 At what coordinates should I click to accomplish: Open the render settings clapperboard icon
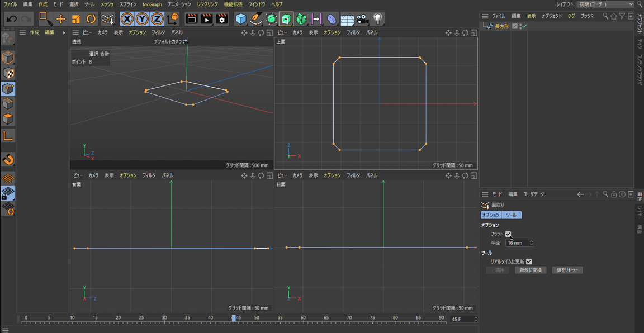(221, 19)
